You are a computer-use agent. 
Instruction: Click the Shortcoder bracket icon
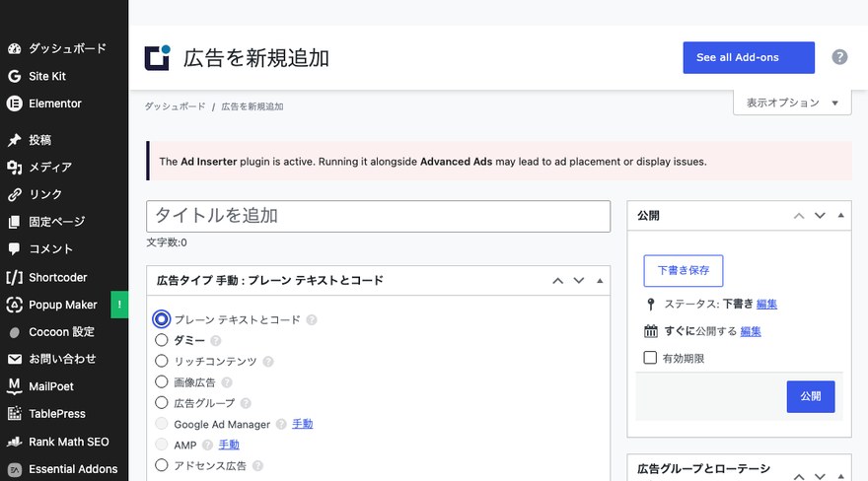coord(15,277)
